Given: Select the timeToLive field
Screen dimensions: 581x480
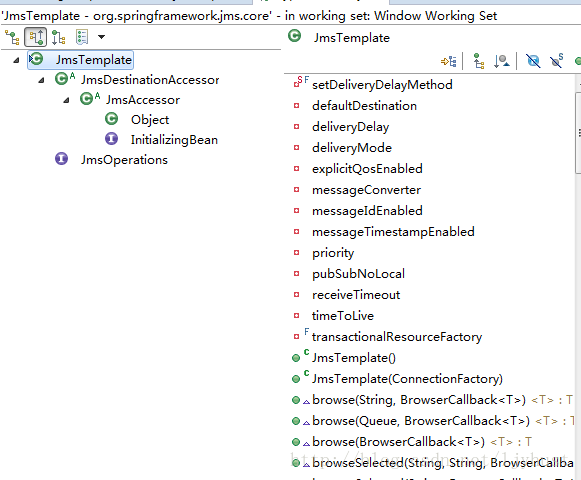Looking at the screenshot, I should coord(343,316).
